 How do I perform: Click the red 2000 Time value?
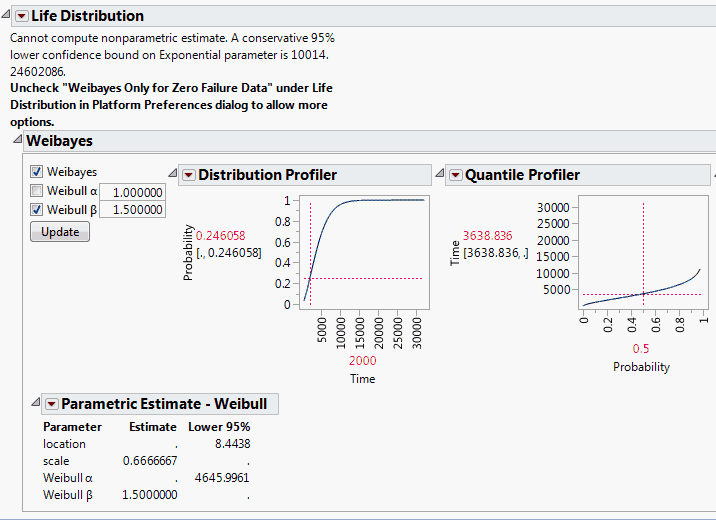pyautogui.click(x=362, y=361)
